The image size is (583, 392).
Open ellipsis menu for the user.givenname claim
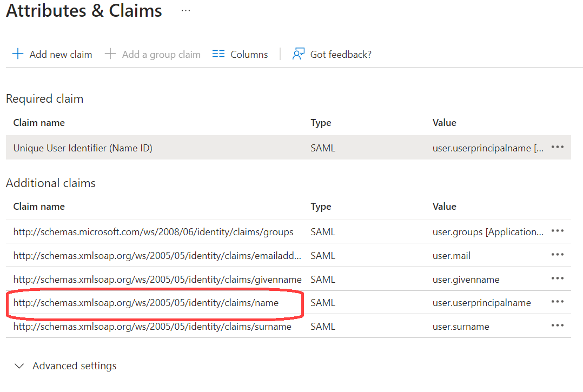coord(557,279)
